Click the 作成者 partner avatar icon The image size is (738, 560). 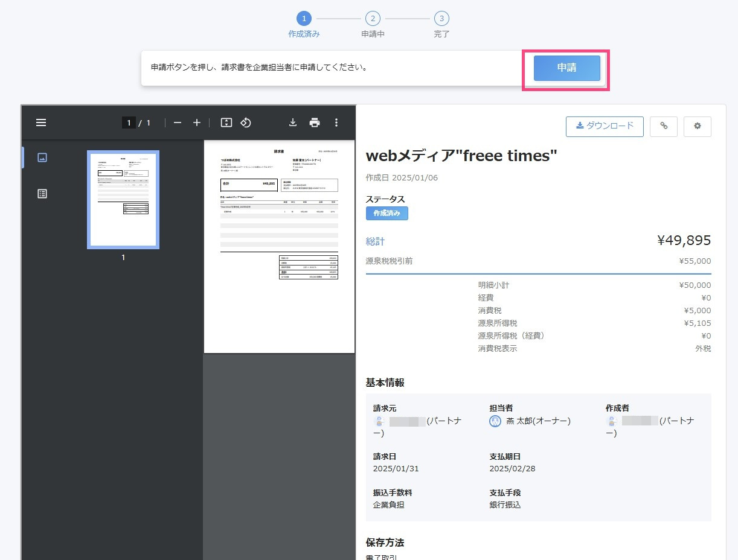coord(612,421)
